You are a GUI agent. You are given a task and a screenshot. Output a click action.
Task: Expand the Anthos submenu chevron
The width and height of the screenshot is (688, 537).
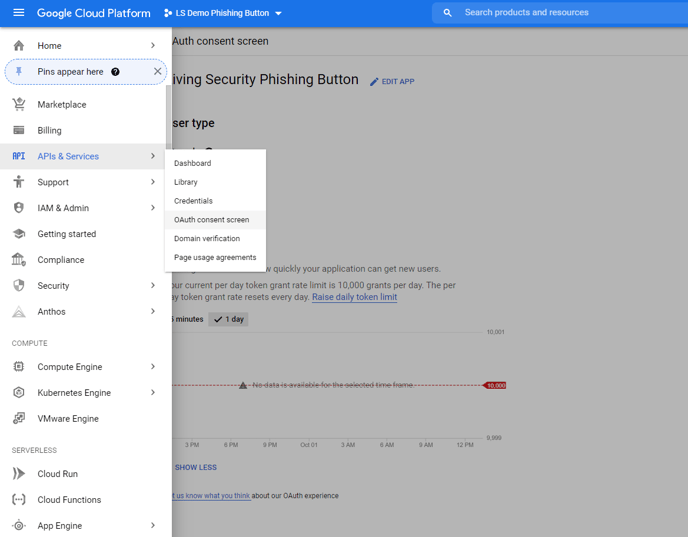coord(153,311)
